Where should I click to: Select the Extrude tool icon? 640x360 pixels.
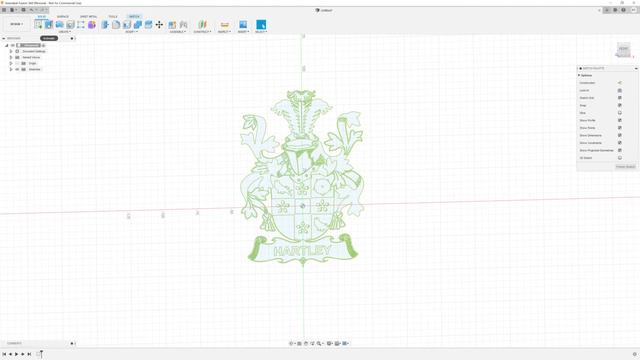(49, 24)
